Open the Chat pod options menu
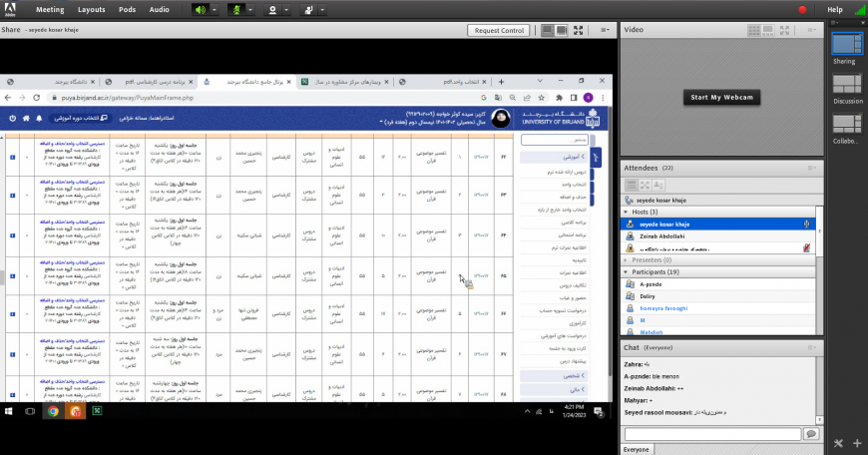 (811, 347)
